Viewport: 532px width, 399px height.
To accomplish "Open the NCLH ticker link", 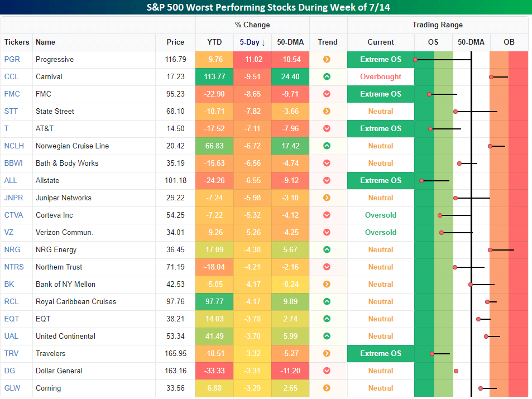I will pyautogui.click(x=13, y=146).
